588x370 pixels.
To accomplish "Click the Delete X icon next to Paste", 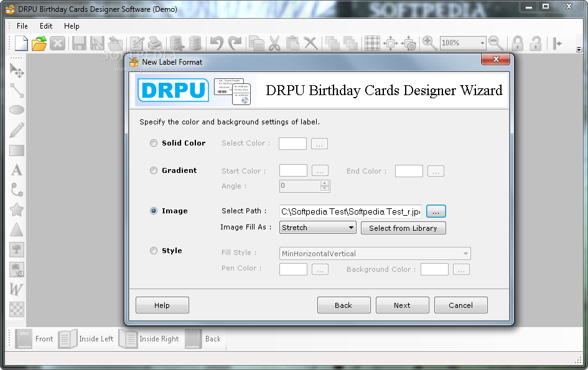I will tap(311, 43).
